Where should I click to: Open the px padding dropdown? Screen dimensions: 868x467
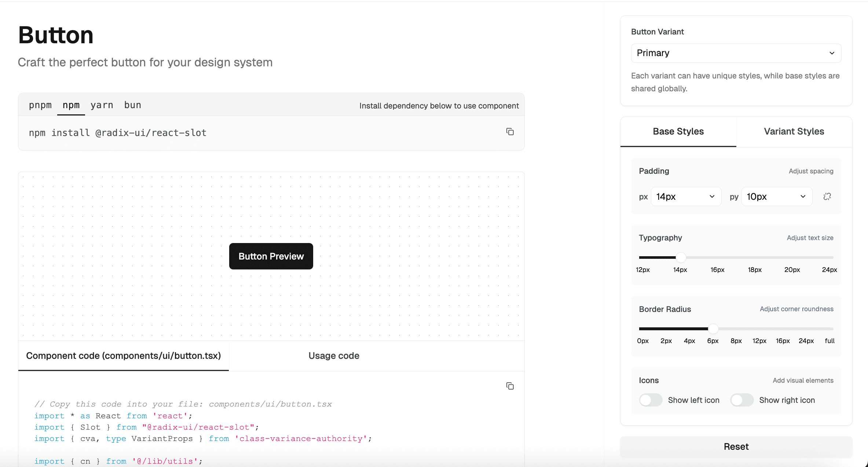pos(685,196)
